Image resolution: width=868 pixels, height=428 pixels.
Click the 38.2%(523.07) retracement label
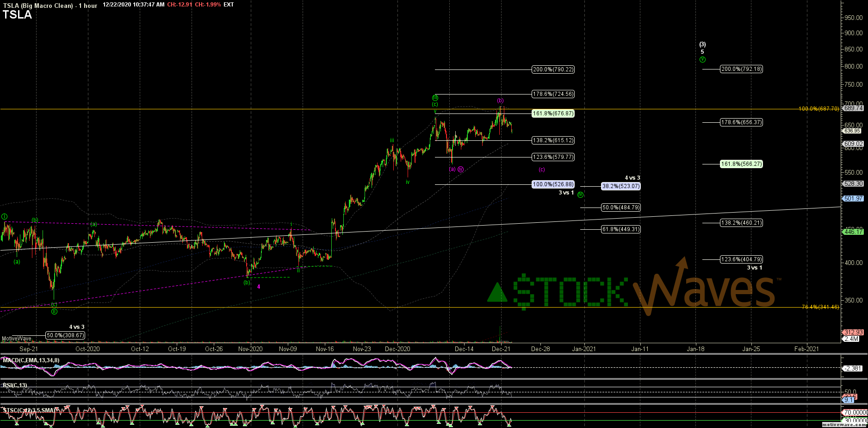620,186
